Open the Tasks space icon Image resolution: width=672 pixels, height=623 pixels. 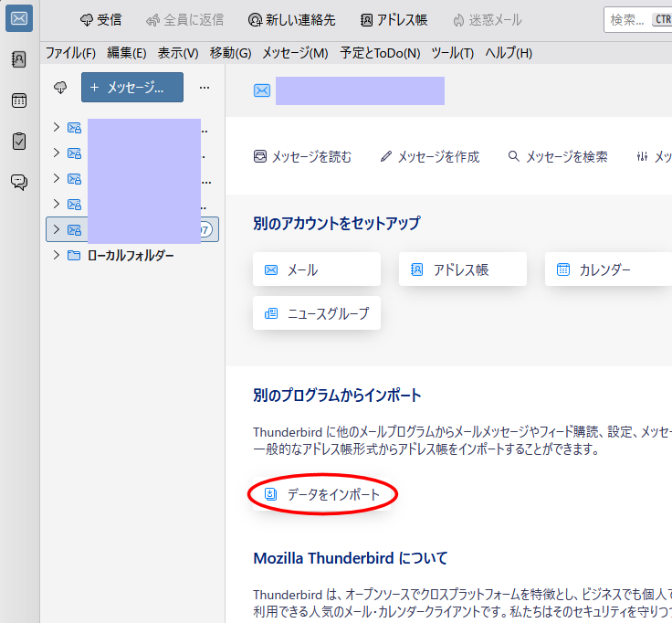coord(19,141)
